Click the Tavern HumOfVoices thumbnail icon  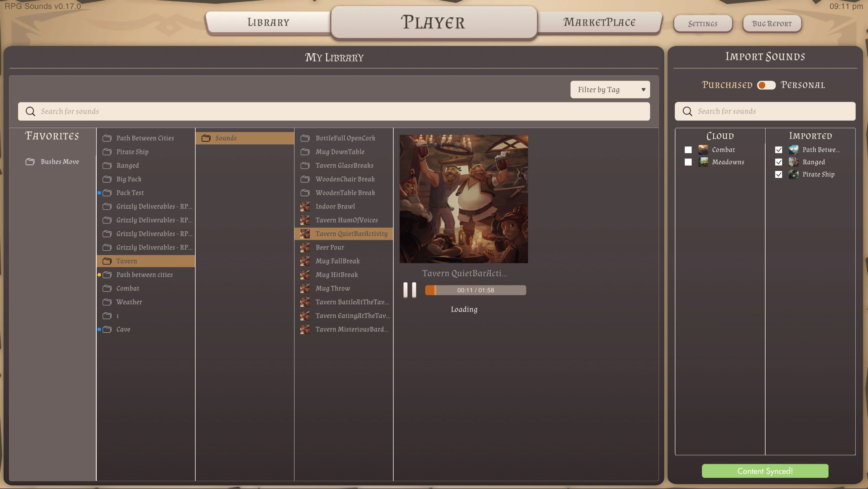click(305, 220)
